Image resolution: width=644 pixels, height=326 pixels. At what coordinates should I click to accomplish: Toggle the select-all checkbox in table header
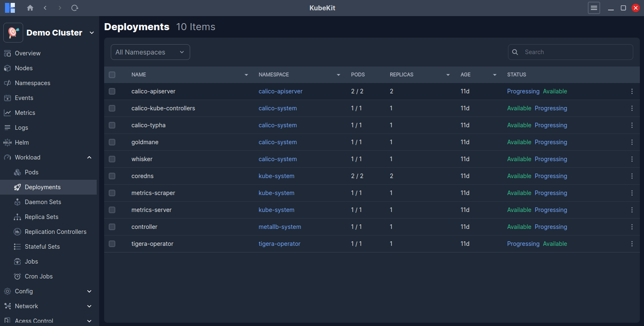click(x=112, y=75)
